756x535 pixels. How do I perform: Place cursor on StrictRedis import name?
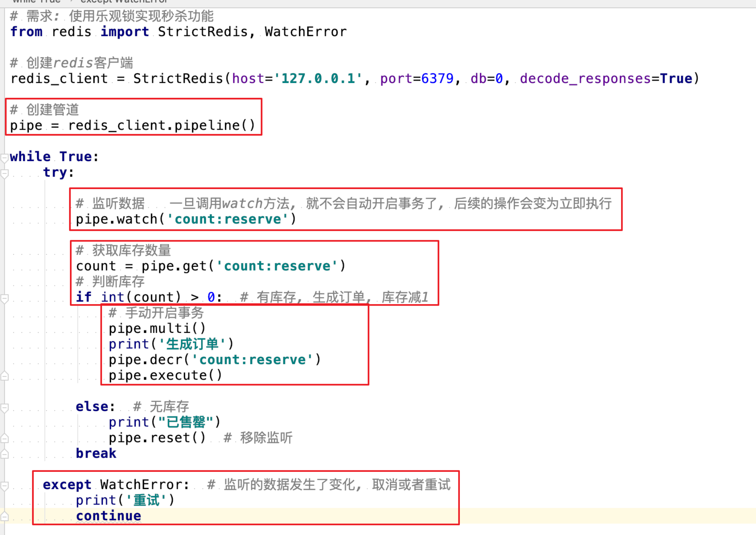(x=202, y=32)
